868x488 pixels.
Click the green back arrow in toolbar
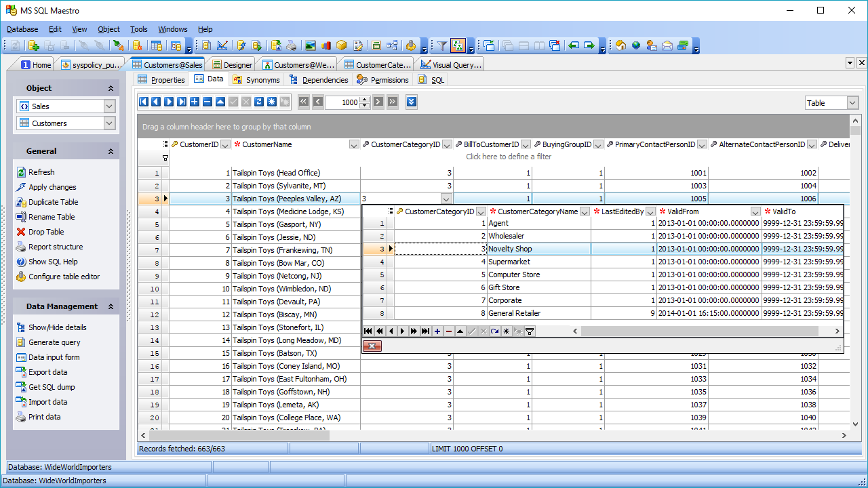574,46
